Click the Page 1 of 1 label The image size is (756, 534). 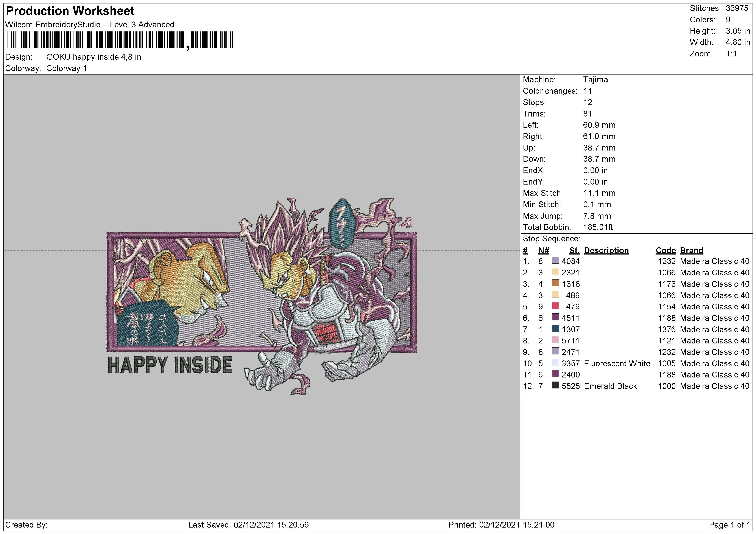click(729, 525)
